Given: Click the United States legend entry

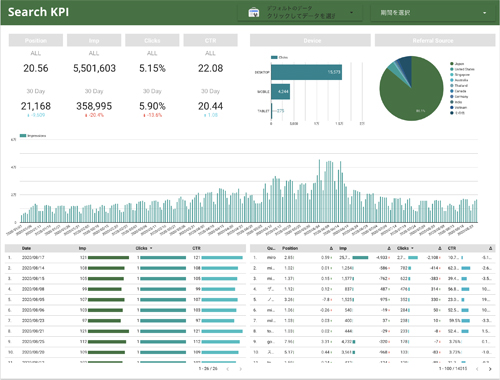Looking at the screenshot, I should (x=462, y=69).
